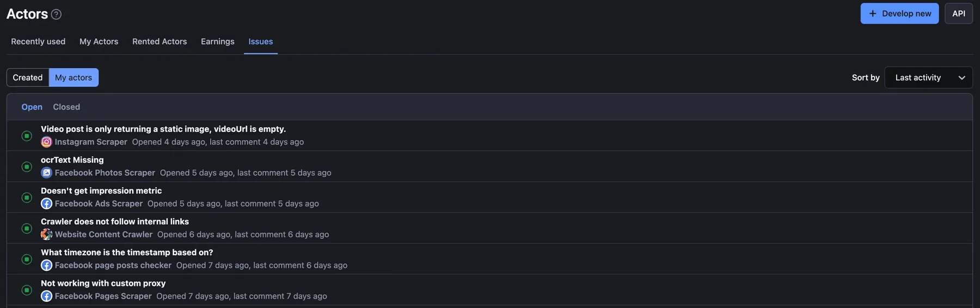Screen dimensions: 980x308
Task: Click the help icon beside Actors title
Action: click(56, 14)
